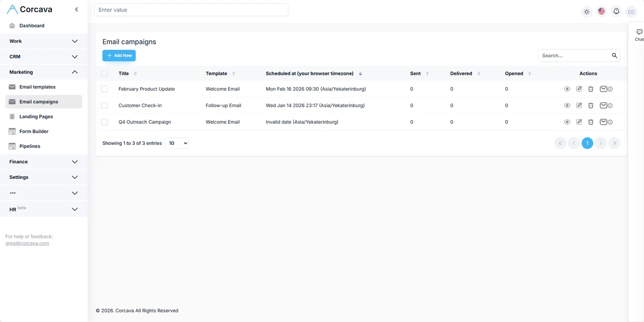
Task: Collapse sidebar with double-chevron icon
Action: click(76, 10)
